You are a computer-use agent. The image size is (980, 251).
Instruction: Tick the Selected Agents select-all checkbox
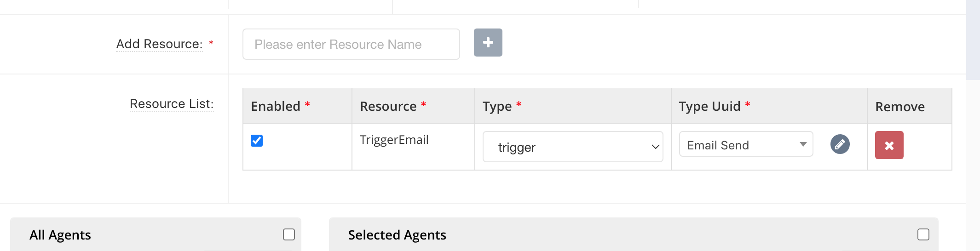(x=923, y=234)
